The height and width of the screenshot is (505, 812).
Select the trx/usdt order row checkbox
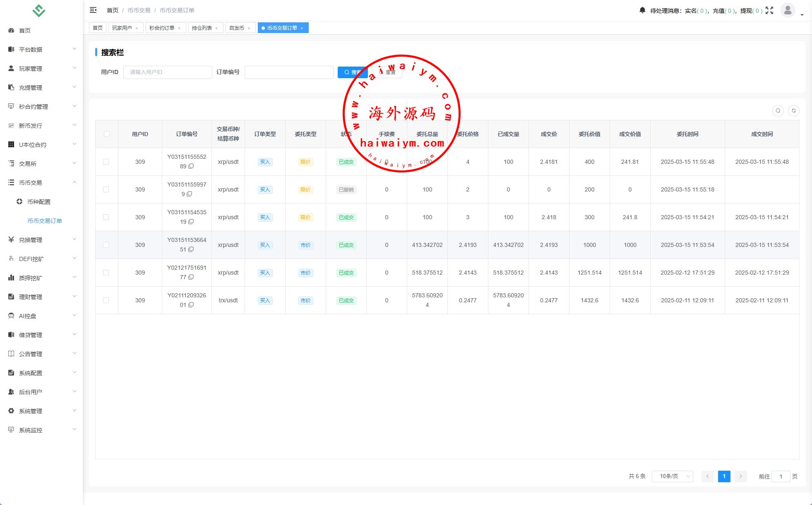pyautogui.click(x=106, y=300)
